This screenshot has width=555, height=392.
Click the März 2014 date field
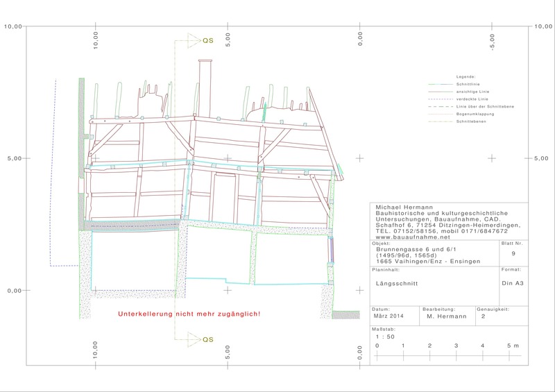point(393,316)
